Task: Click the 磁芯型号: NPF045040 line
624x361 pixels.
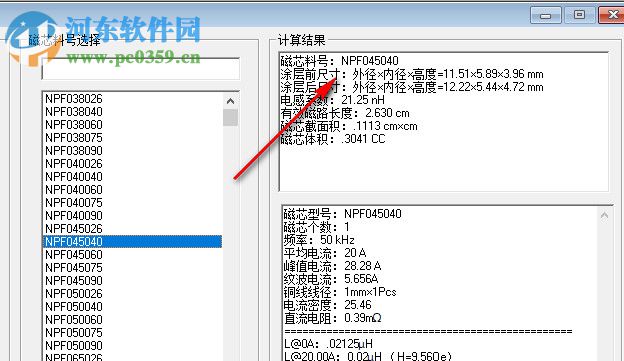Action: (343, 214)
